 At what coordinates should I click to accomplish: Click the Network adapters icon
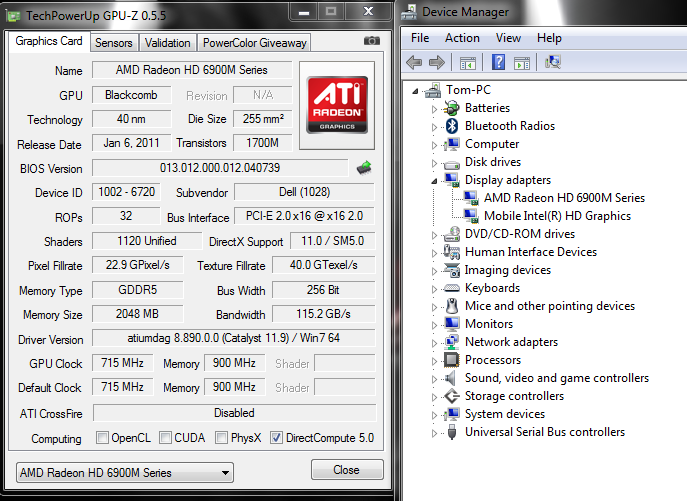click(x=452, y=342)
